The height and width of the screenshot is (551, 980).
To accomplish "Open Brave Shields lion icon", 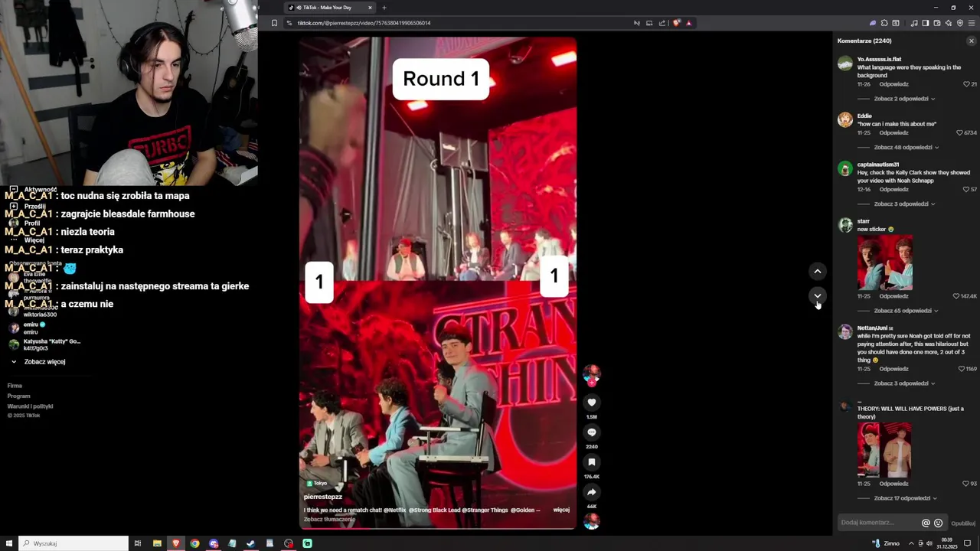I will (x=676, y=23).
